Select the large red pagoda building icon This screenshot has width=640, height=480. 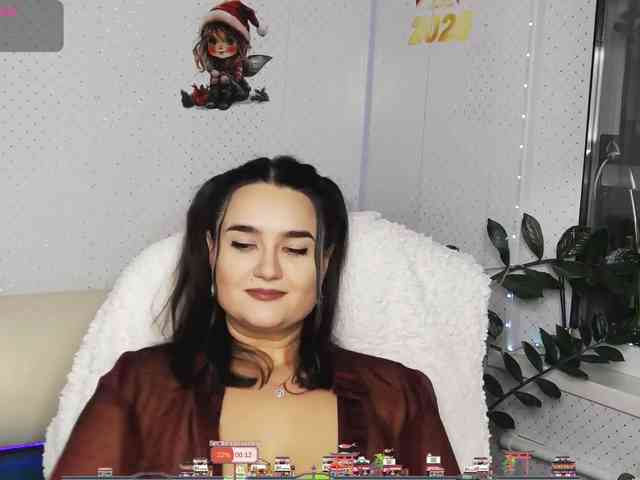342,463
